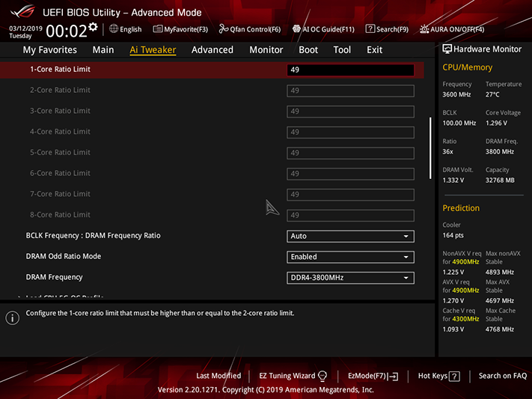Click the settings list vertical scrollbar
532x399 pixels.
[x=430, y=148]
